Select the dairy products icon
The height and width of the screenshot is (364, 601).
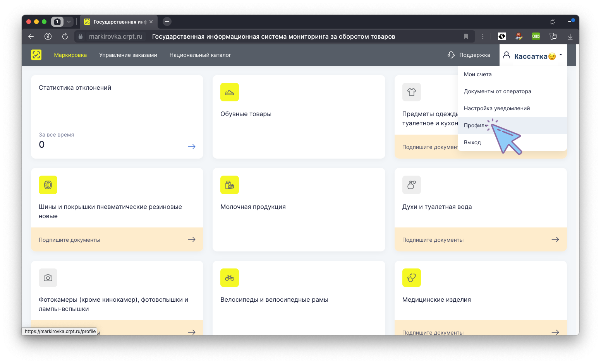[x=230, y=185]
